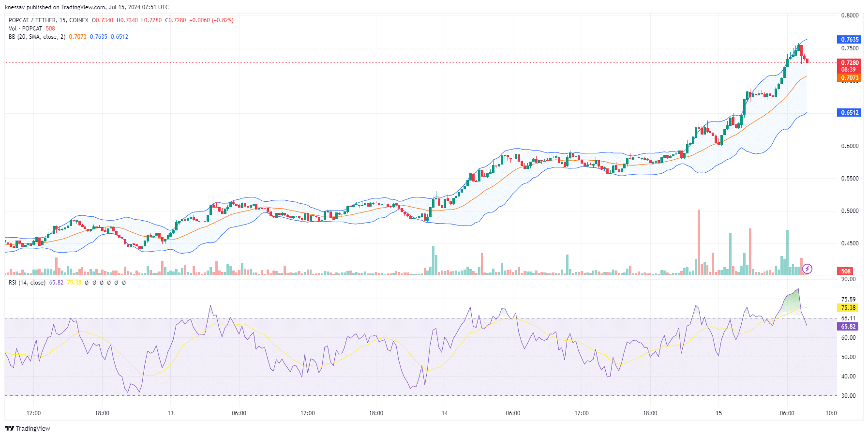Click the 0.7500 price scale label

coord(850,48)
